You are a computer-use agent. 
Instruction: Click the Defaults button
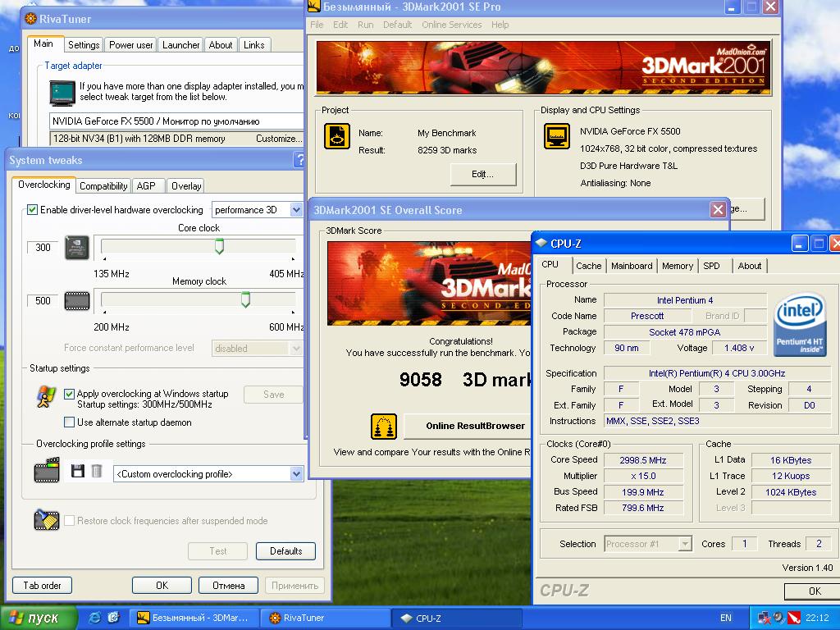pos(285,551)
